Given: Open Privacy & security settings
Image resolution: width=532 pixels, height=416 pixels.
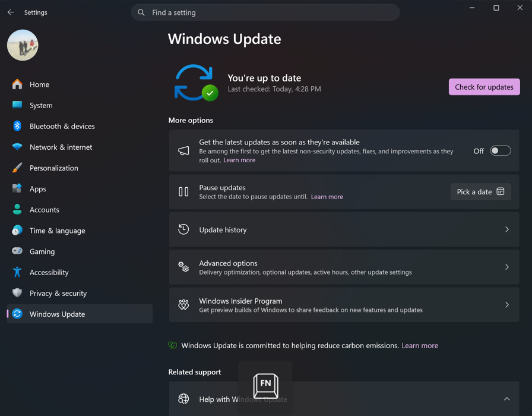Looking at the screenshot, I should [x=80, y=294].
